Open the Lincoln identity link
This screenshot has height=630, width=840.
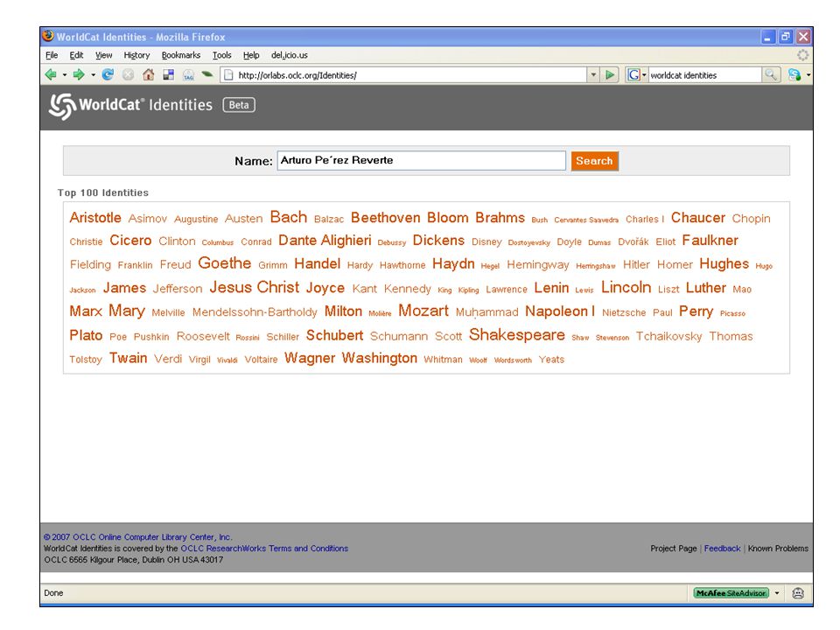click(626, 287)
